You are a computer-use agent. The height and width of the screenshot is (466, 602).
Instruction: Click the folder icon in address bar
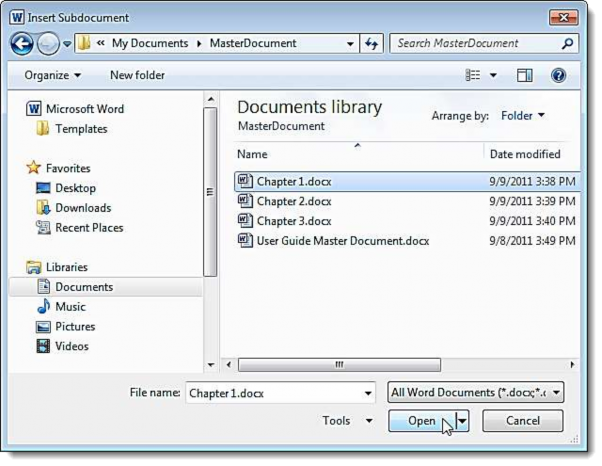[x=84, y=43]
